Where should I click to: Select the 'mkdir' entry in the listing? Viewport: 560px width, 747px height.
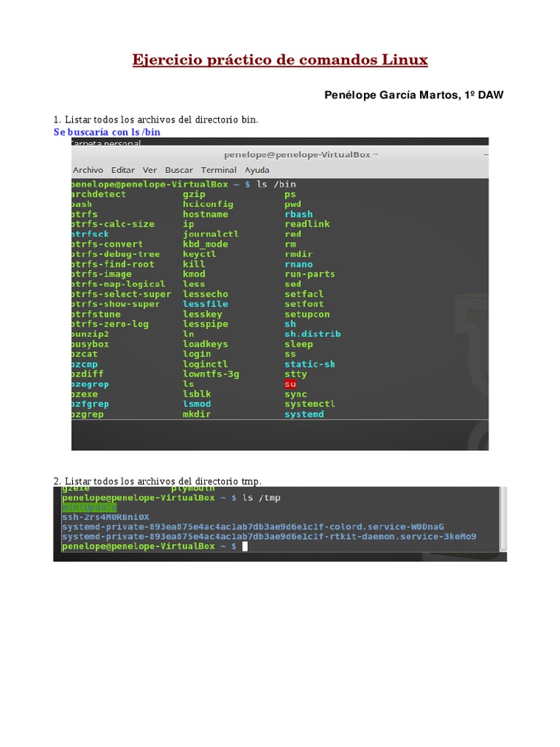tap(197, 414)
